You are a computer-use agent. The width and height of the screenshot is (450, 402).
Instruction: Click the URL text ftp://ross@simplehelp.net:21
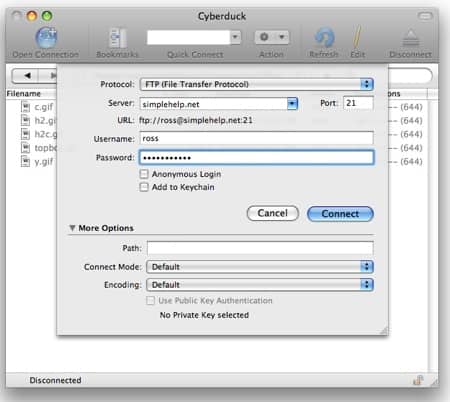pos(196,120)
